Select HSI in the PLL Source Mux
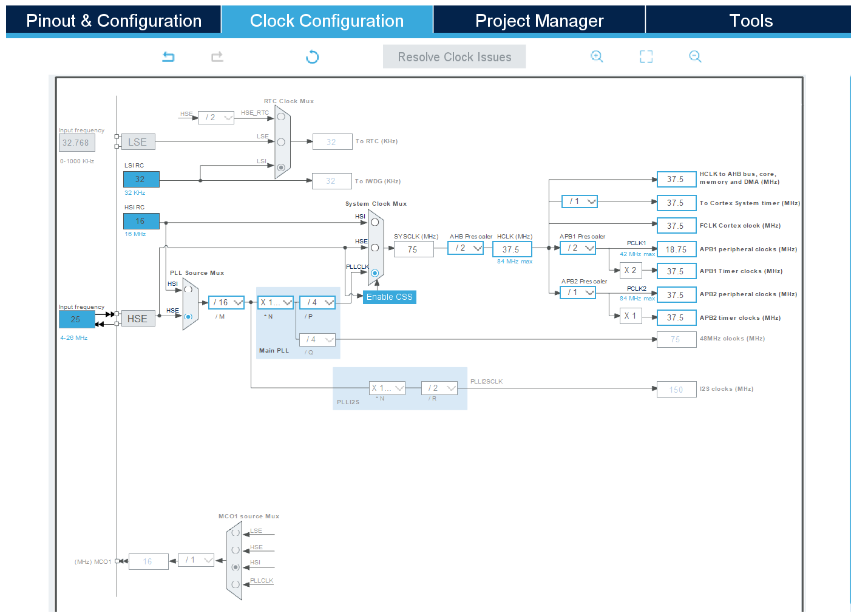The width and height of the screenshot is (851, 616). click(188, 290)
